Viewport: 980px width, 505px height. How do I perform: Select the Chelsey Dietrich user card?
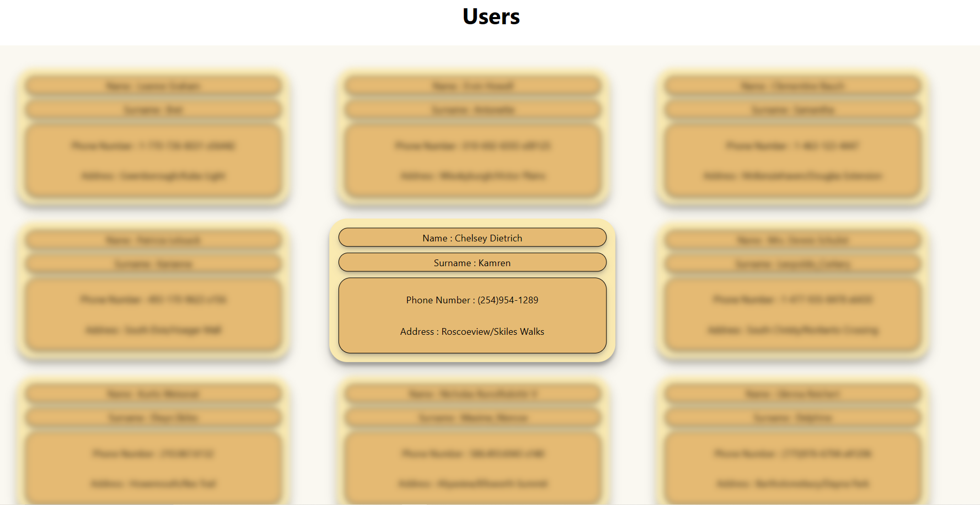click(472, 291)
